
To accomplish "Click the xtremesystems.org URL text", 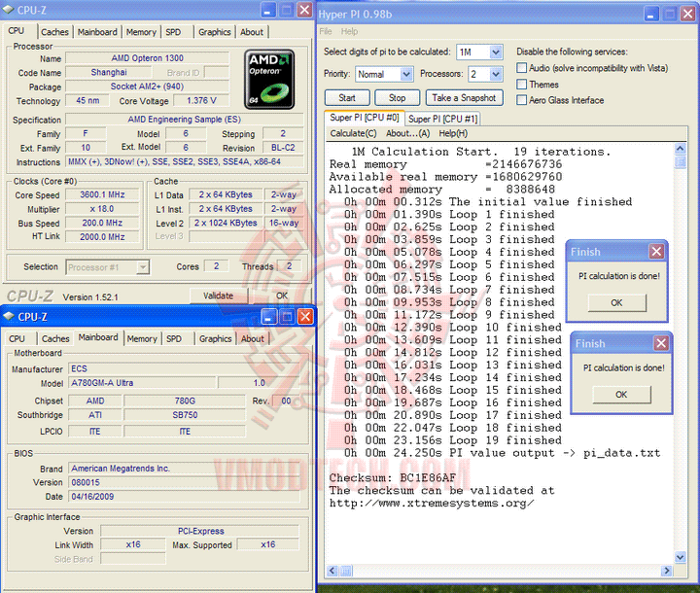I will click(x=432, y=504).
